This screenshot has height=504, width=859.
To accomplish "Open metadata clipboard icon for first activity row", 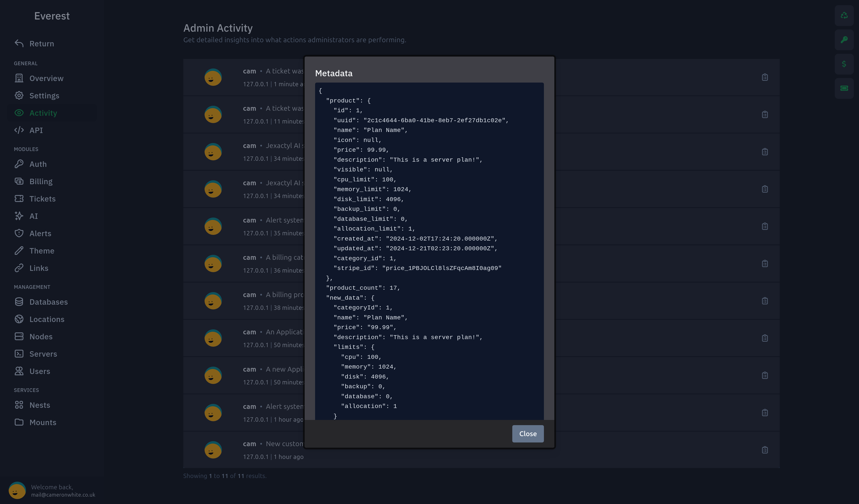I will (765, 77).
